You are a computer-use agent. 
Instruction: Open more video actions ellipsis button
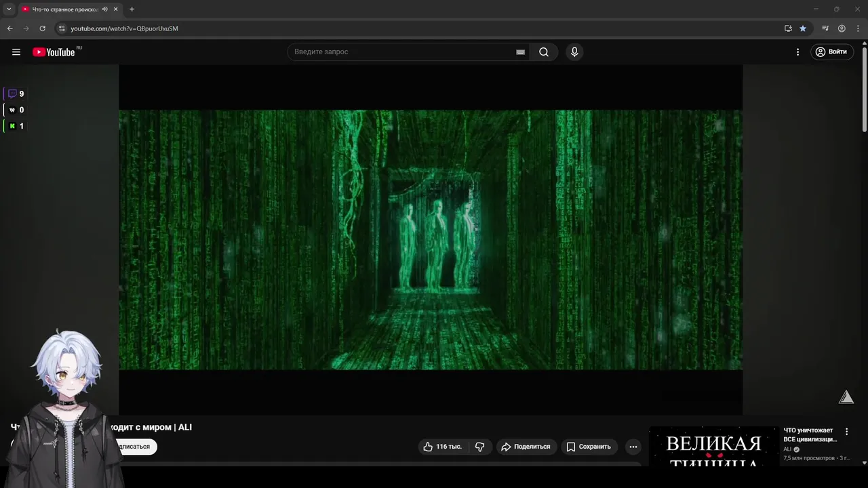point(633,447)
